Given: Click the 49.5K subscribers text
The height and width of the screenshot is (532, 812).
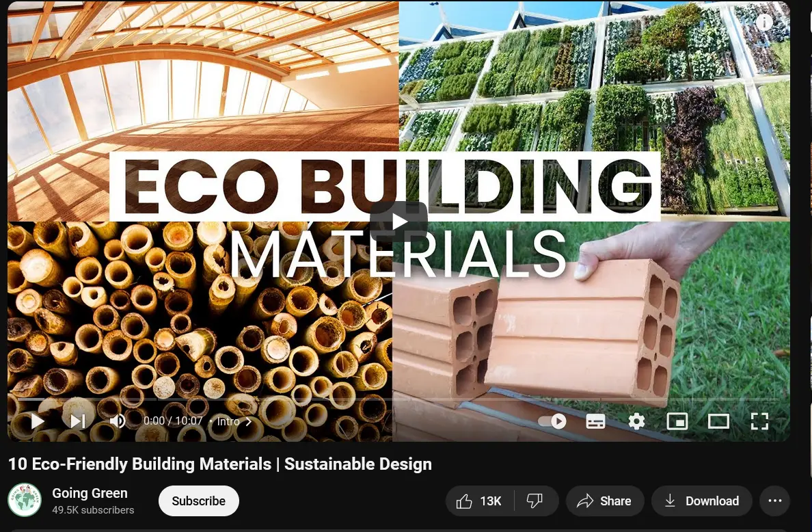Looking at the screenshot, I should pyautogui.click(x=93, y=510).
